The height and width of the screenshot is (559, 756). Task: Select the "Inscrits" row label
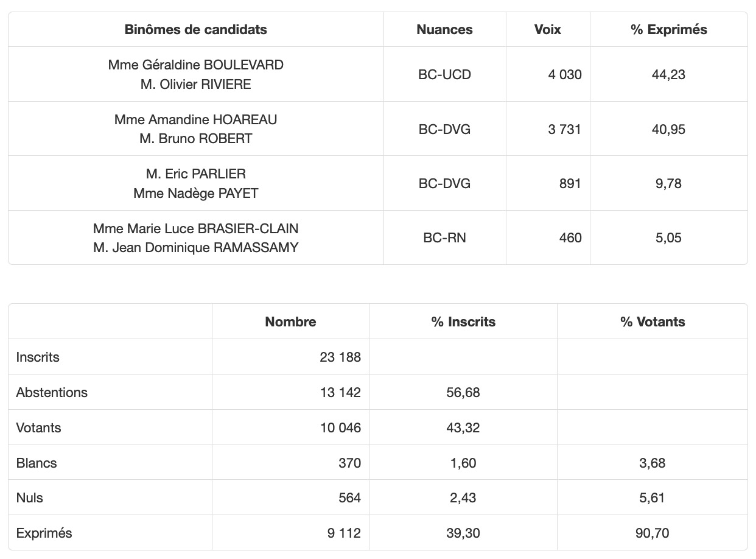pyautogui.click(x=38, y=357)
